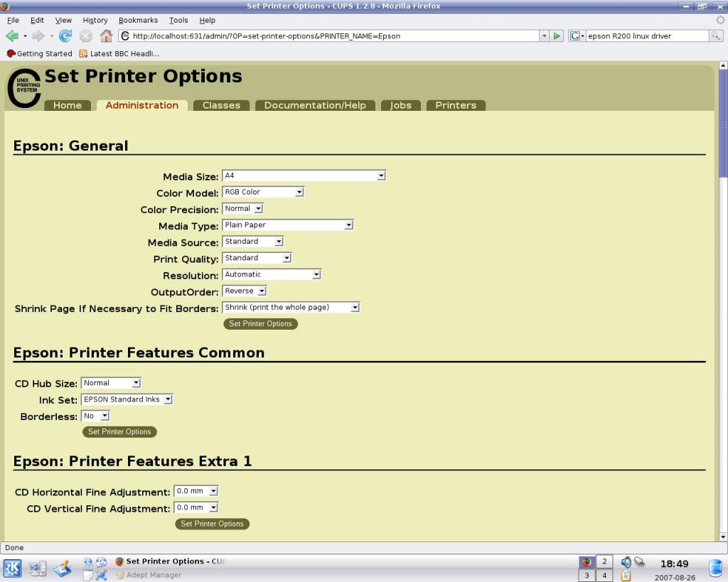The image size is (728, 582).
Task: Click the CUPS Unix Printing System logo
Action: pos(24,88)
